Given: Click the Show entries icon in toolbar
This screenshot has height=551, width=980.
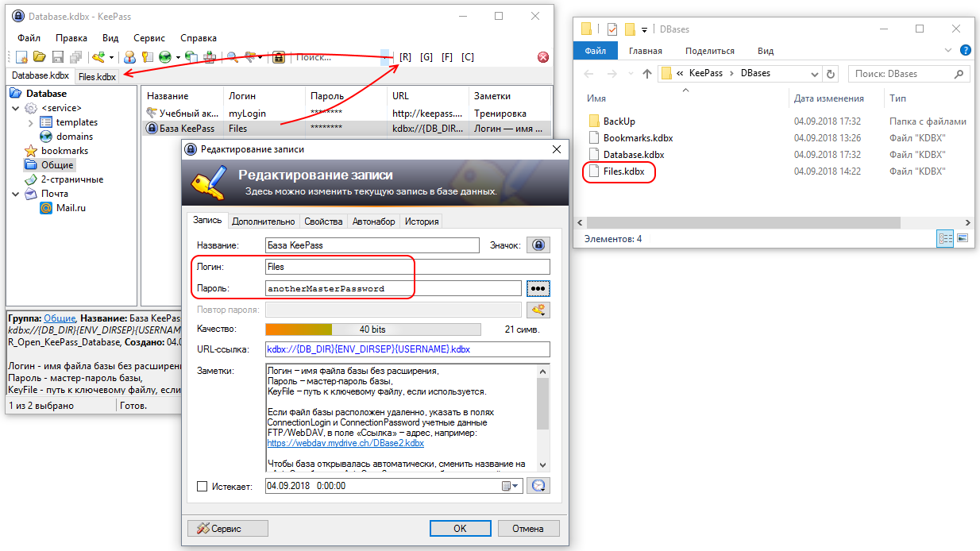Looking at the screenshot, I should tap(250, 57).
